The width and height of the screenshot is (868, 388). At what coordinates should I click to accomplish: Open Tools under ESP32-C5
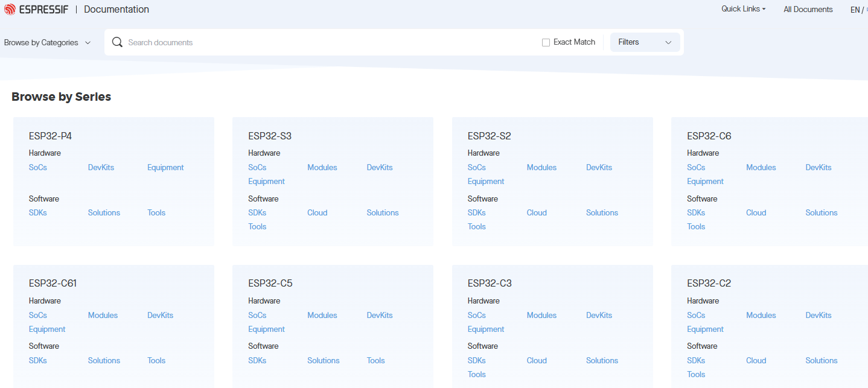tap(375, 360)
